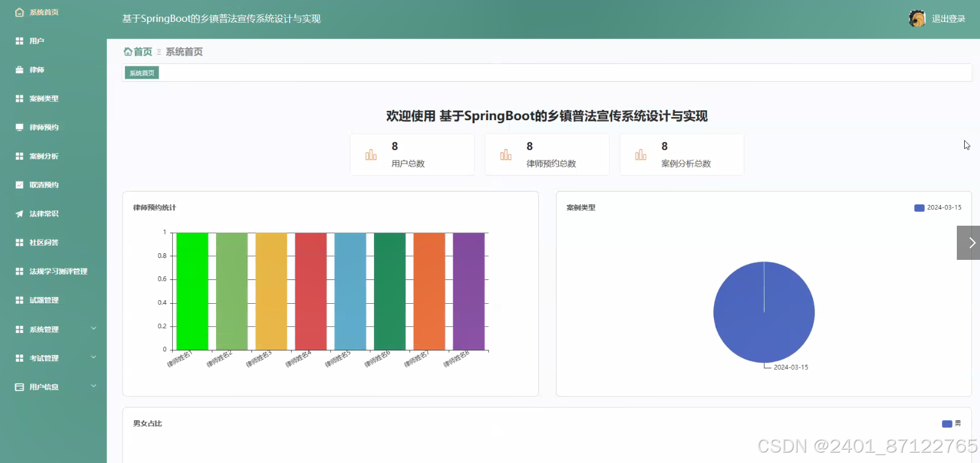The image size is (980, 463).
Task: Click the 首页 breadcrumb link
Action: 143,52
